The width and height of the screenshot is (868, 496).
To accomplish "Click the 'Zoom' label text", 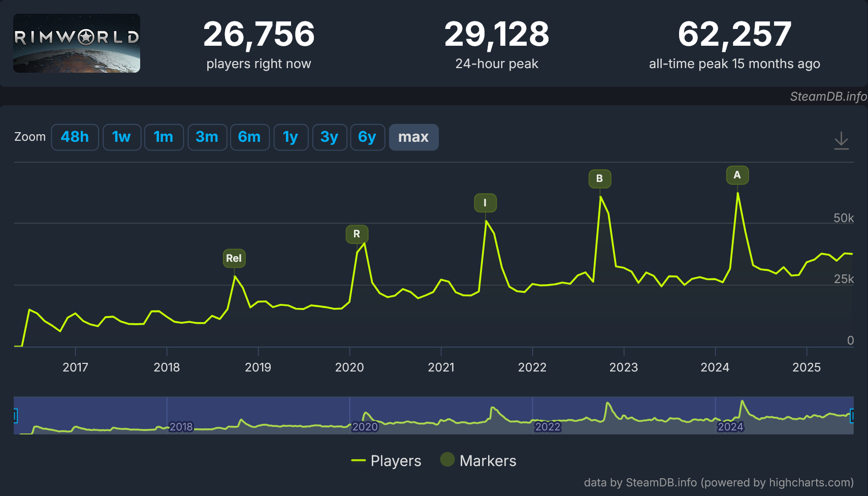I will (30, 137).
